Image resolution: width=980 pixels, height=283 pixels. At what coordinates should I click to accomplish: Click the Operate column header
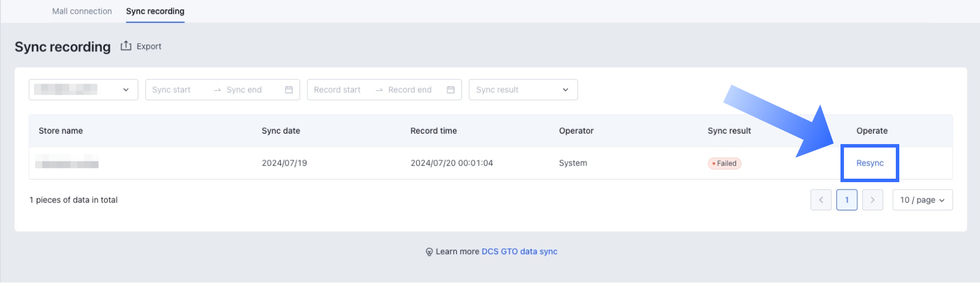click(x=872, y=131)
